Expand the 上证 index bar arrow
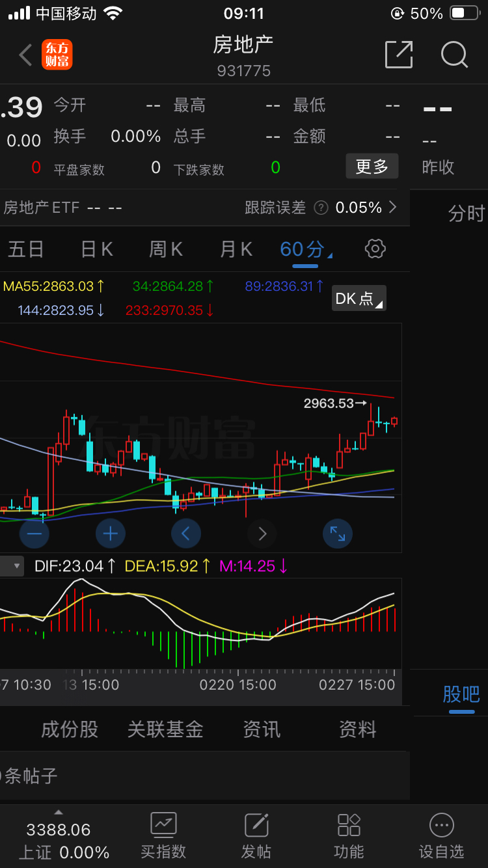 (x=59, y=812)
